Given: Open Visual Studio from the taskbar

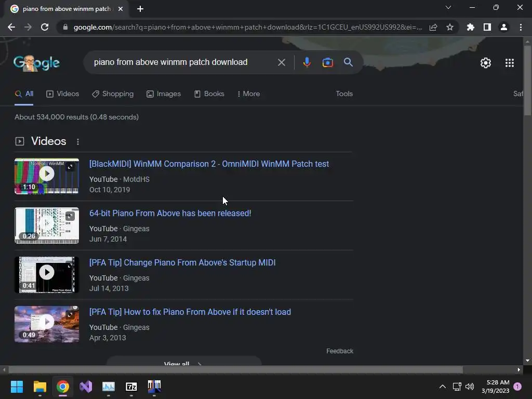Looking at the screenshot, I should pos(86,387).
